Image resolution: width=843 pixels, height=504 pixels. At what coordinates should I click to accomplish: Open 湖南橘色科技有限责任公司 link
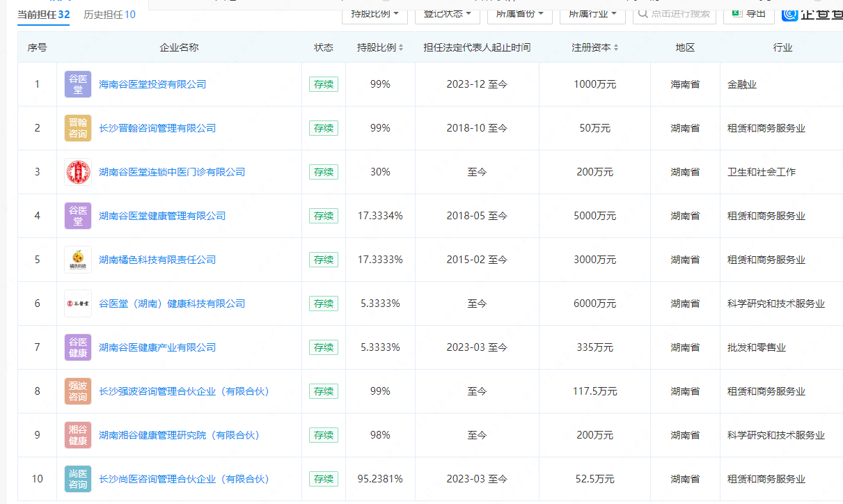click(x=157, y=260)
